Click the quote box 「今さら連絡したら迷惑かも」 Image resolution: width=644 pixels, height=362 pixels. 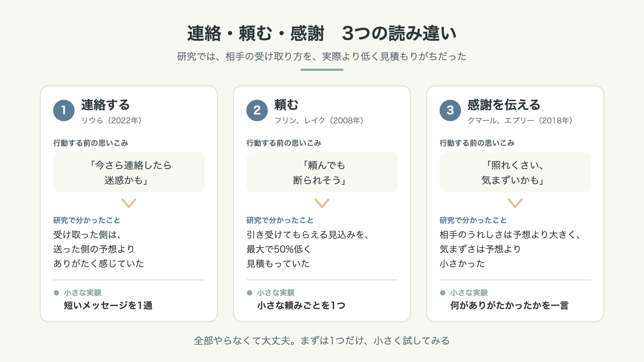[x=129, y=172]
